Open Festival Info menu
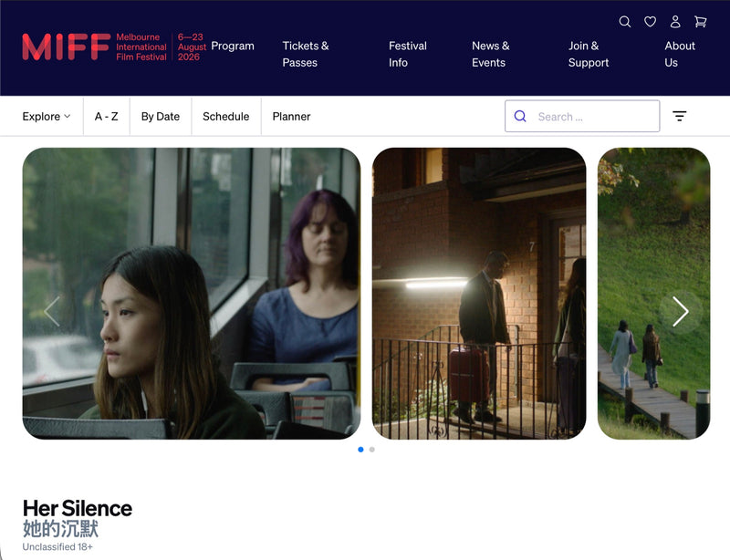This screenshot has width=730, height=560. coord(407,54)
